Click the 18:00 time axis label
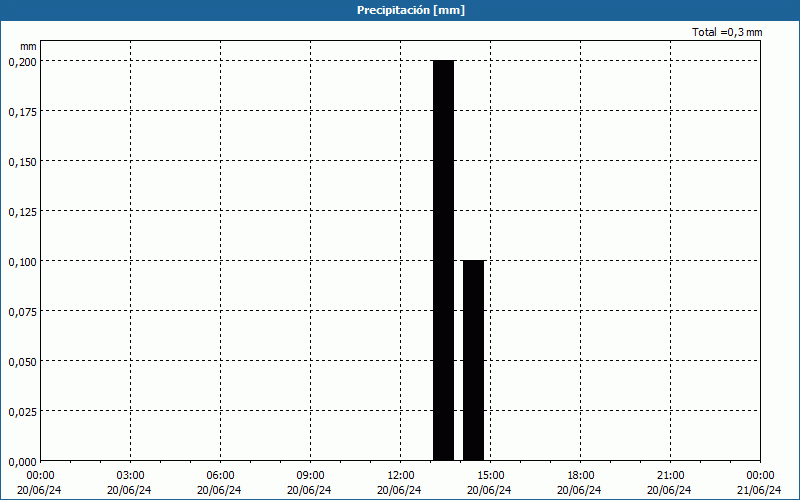 click(581, 476)
